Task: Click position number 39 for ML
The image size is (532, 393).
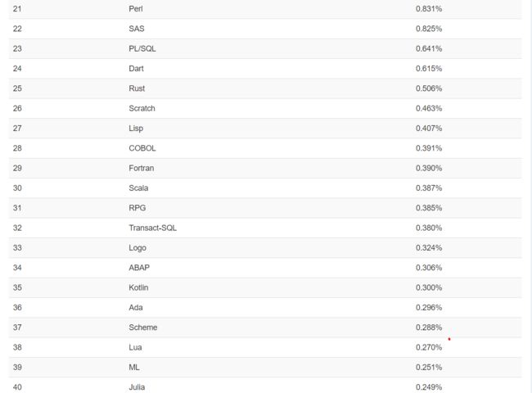Action: click(17, 367)
